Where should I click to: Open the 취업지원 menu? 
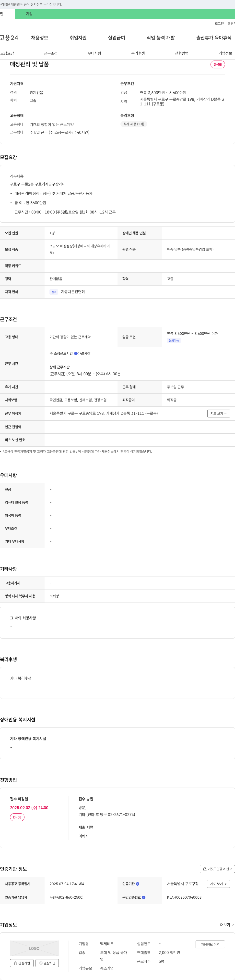pos(78,38)
